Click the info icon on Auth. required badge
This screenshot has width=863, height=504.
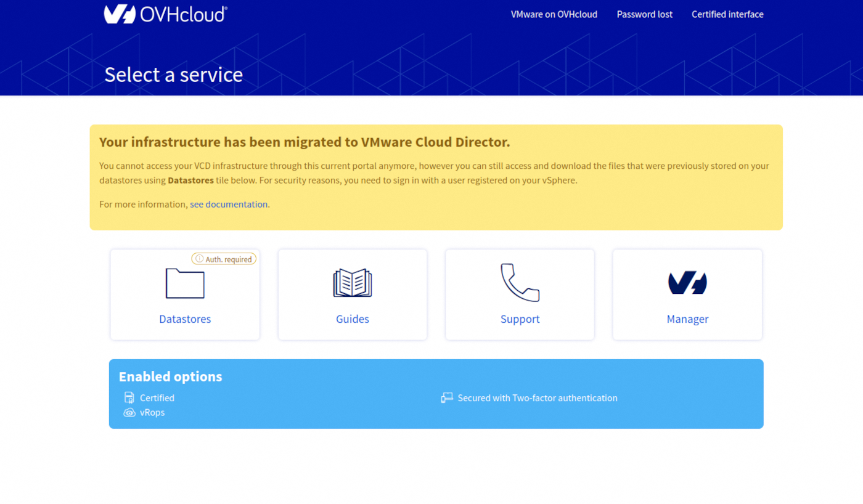[199, 259]
